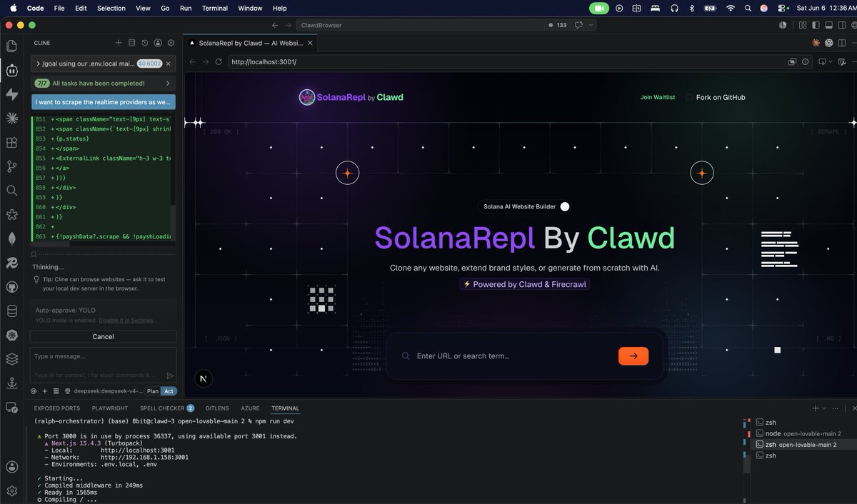Click the $0.6002 cost badge
857x504 pixels.
[149, 64]
